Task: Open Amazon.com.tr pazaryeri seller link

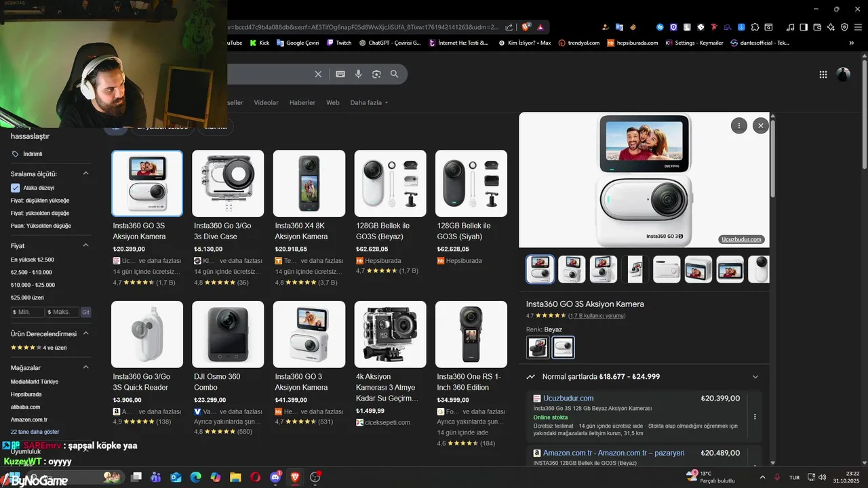Action: coord(614,453)
